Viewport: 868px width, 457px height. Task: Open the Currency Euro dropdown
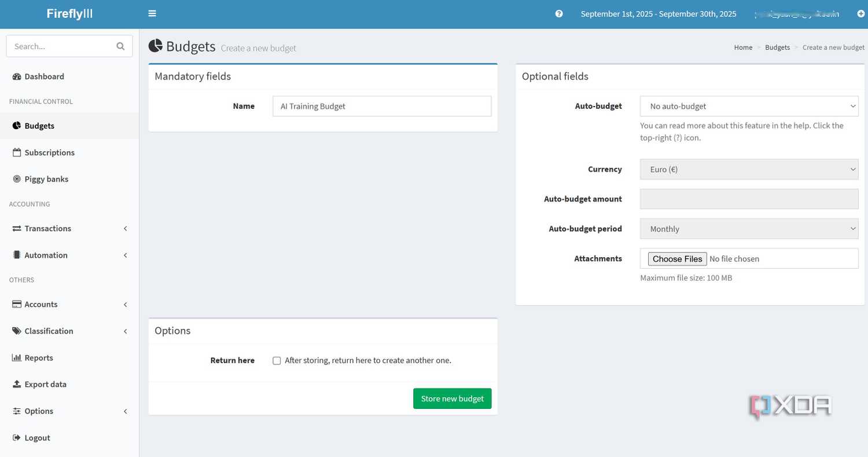(749, 169)
